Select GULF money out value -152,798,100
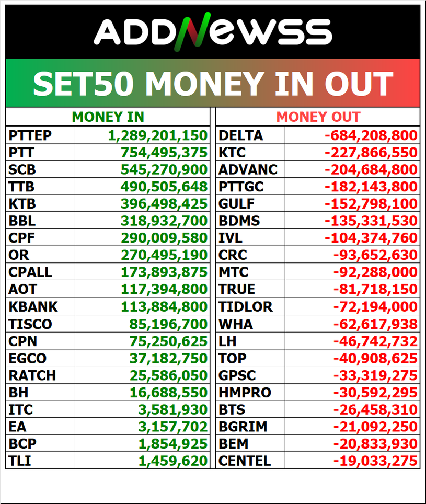 click(x=371, y=204)
